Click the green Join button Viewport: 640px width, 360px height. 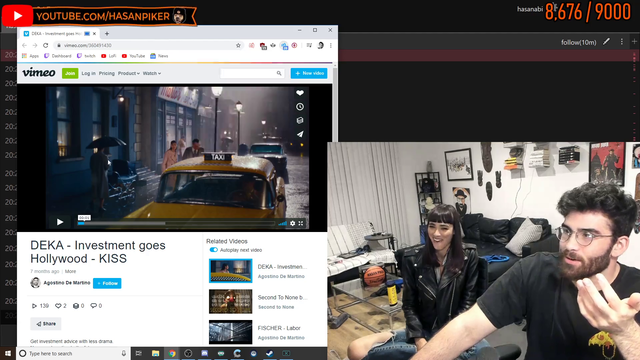[70, 73]
